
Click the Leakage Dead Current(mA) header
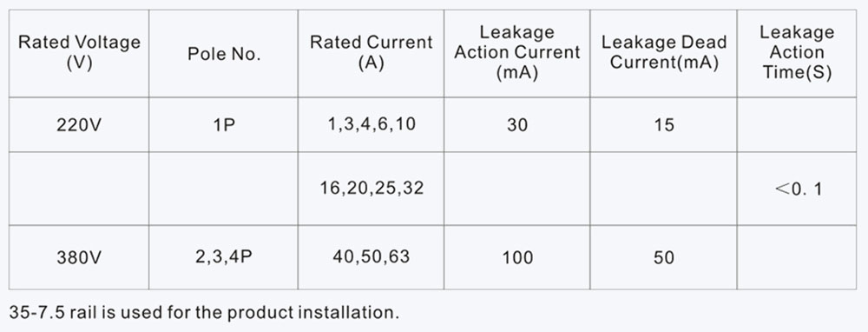click(664, 54)
